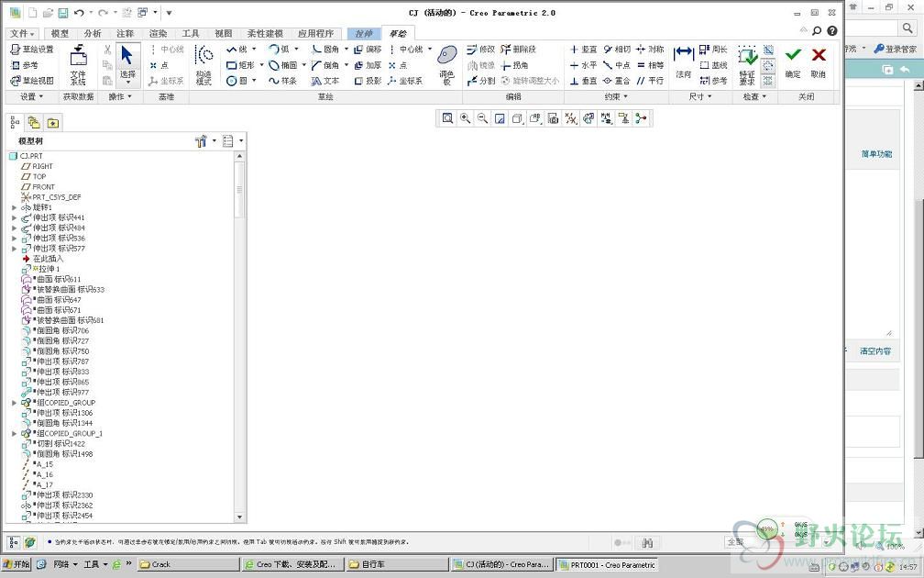Screen dimensions: 924x578
Task: Open the 圆角 fillet dropdown arrow
Action: tap(346, 50)
